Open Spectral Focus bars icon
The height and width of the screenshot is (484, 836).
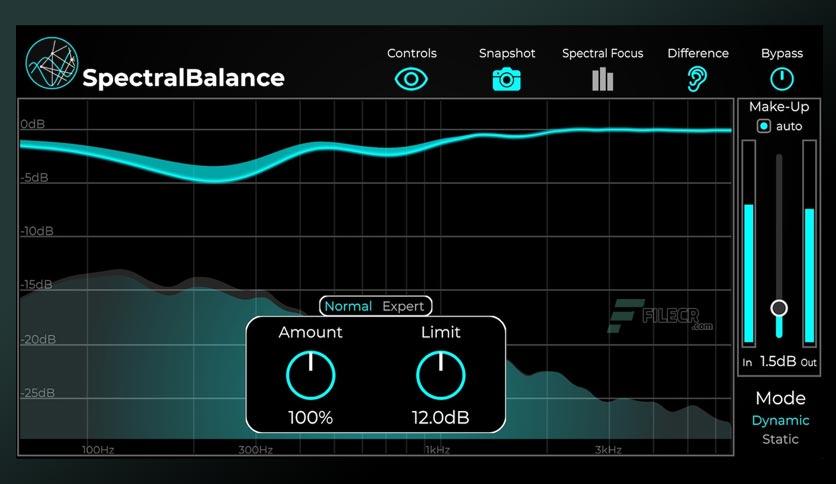click(602, 79)
